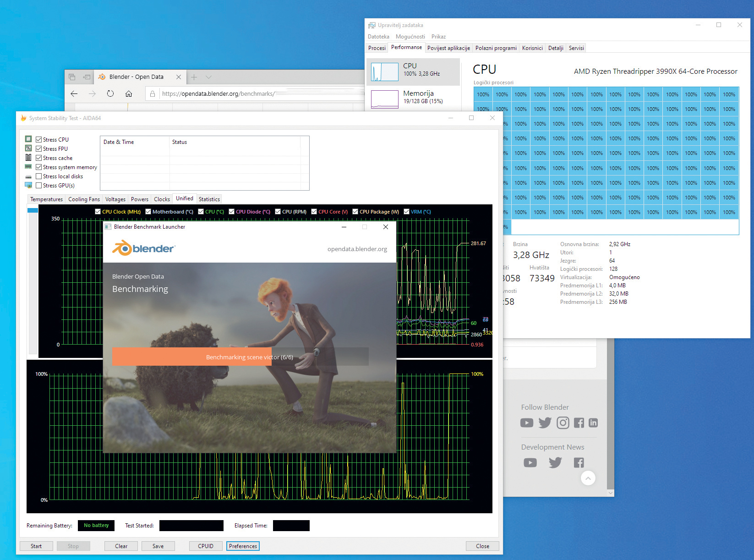Click the browser refresh icon
Screen dimensions: 754x560
[x=110, y=93]
